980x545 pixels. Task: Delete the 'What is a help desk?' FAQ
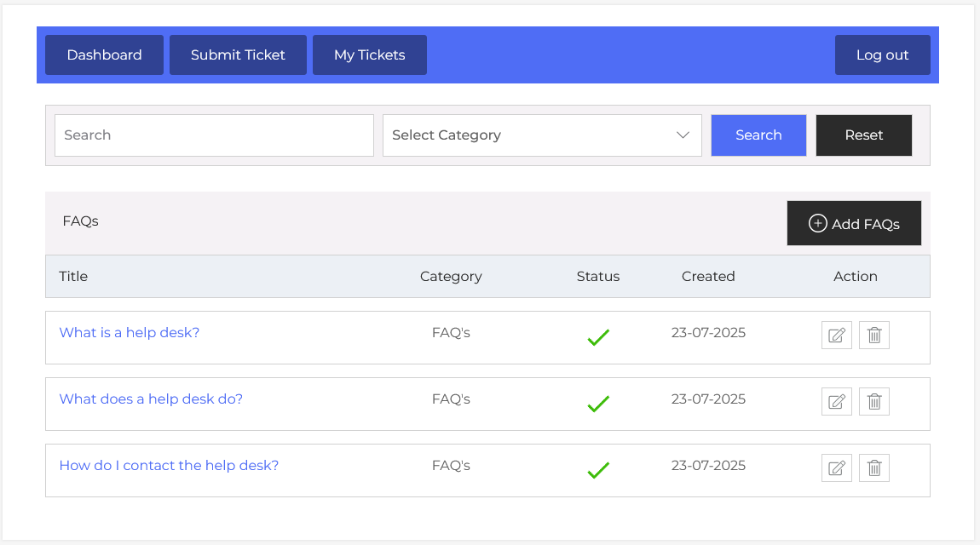(873, 336)
